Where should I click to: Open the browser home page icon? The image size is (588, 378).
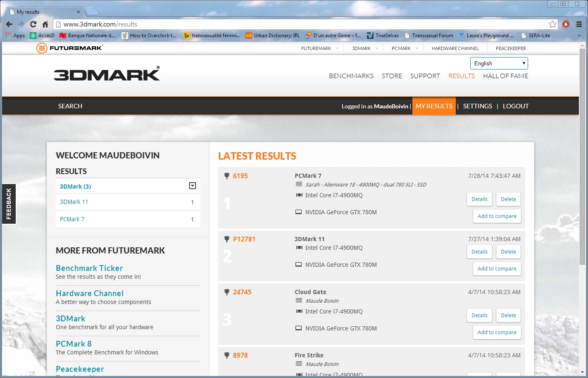pos(45,24)
